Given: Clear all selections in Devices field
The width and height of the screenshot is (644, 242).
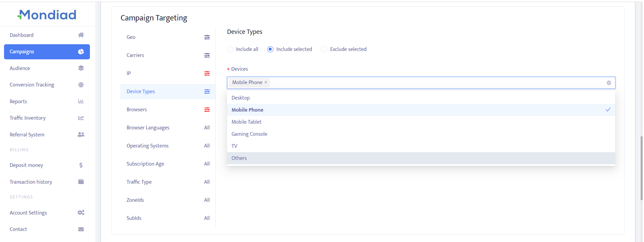Looking at the screenshot, I should 609,83.
